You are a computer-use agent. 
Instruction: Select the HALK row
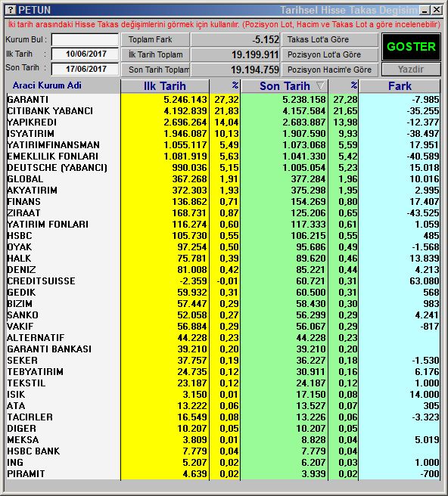223,259
